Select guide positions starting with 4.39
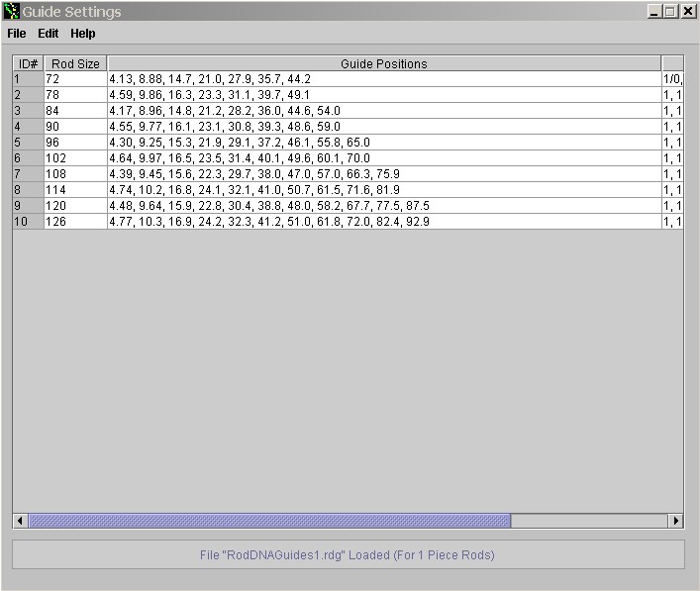Viewport: 700px width, 591px height. pos(383,174)
